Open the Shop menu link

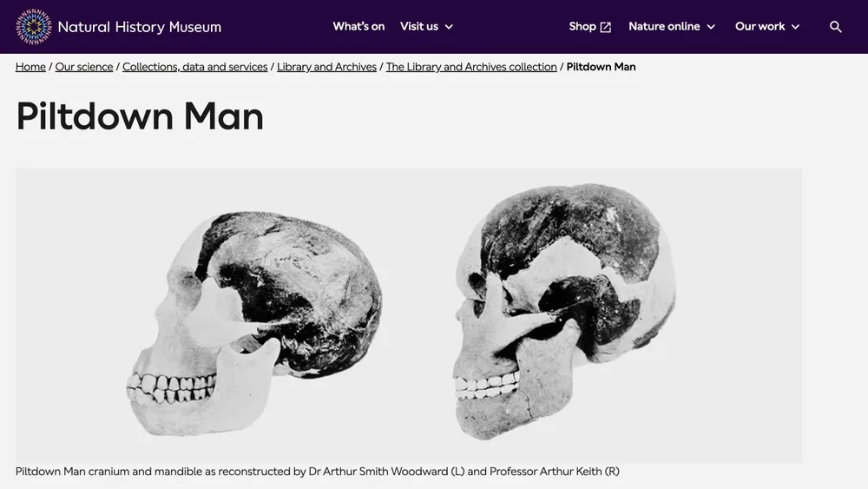(x=582, y=27)
